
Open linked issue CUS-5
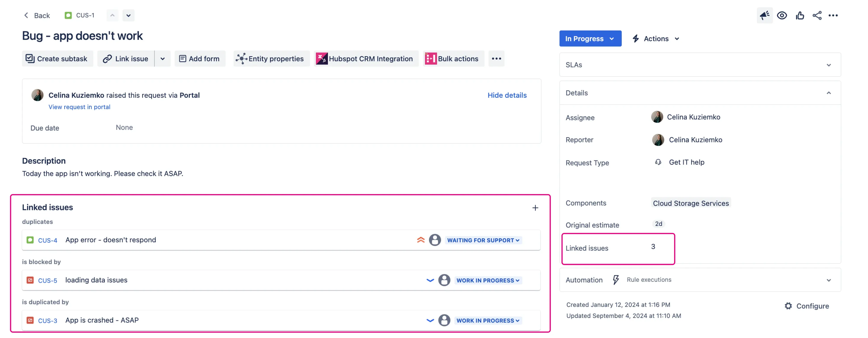click(48, 280)
